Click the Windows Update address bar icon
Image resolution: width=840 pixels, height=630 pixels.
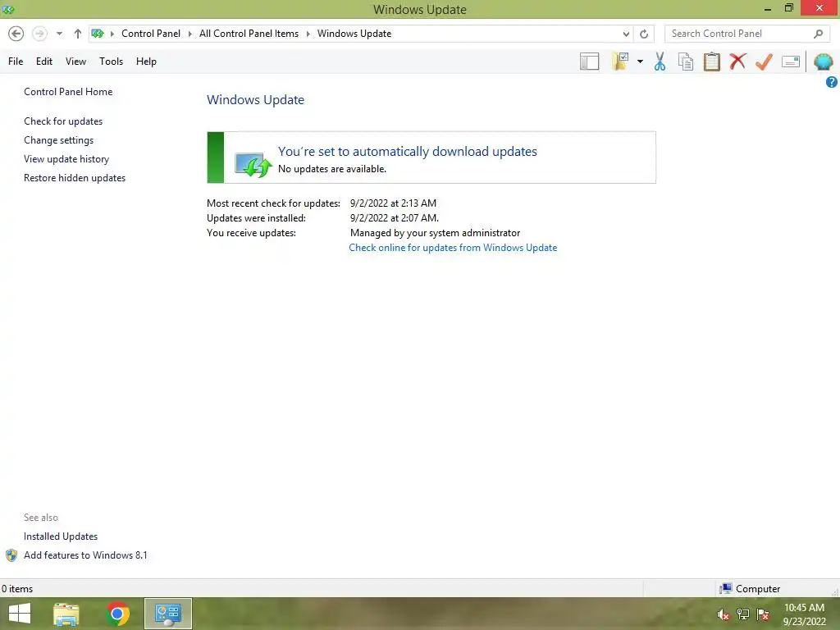[x=98, y=34]
